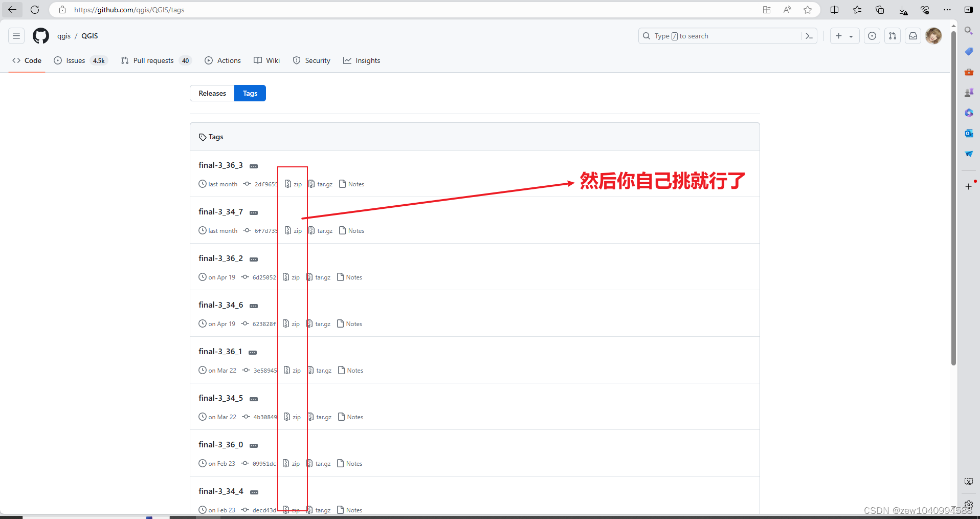Expand details ellipsis for final-3_36_0
The image size is (980, 519).
coord(254,445)
